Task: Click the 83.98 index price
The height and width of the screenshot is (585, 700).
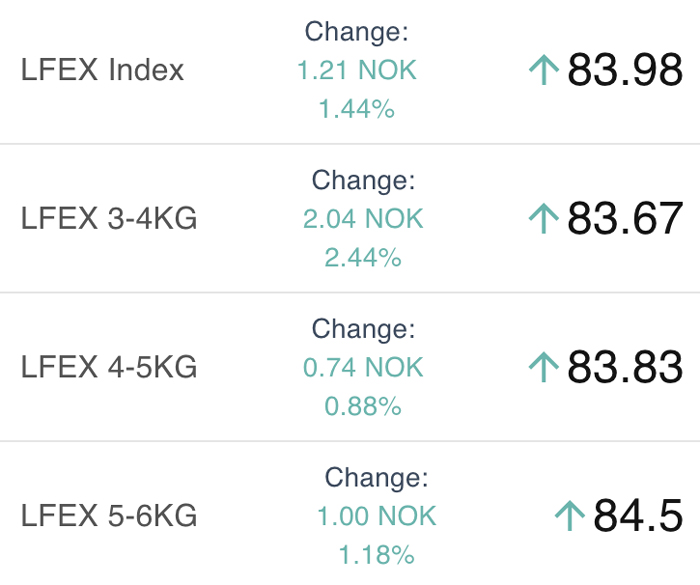Action: click(625, 70)
